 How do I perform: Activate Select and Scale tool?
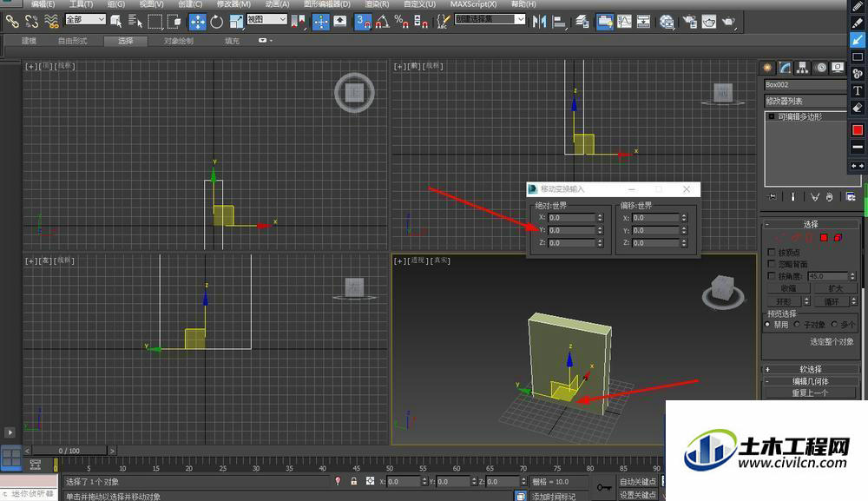coord(236,22)
